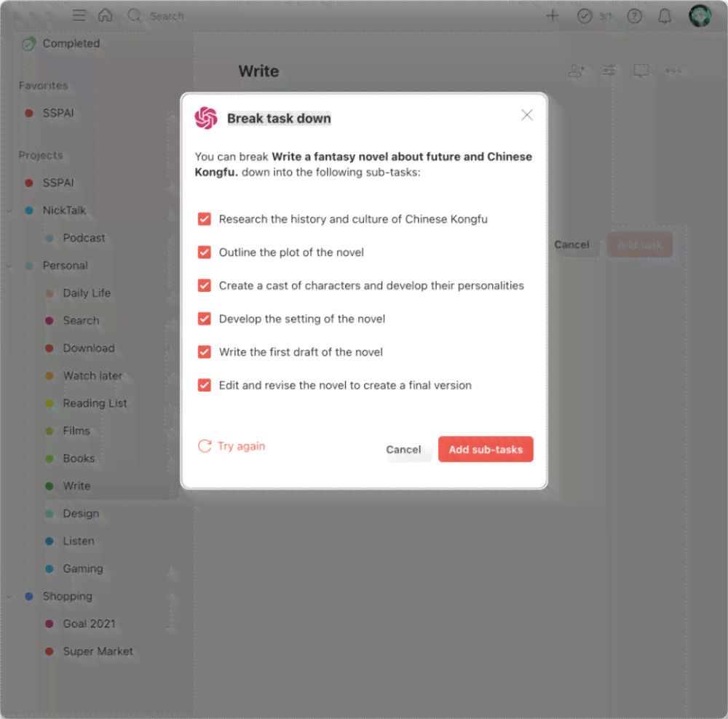This screenshot has height=719, width=728.
Task: Open the quick add plus icon
Action: click(x=553, y=16)
